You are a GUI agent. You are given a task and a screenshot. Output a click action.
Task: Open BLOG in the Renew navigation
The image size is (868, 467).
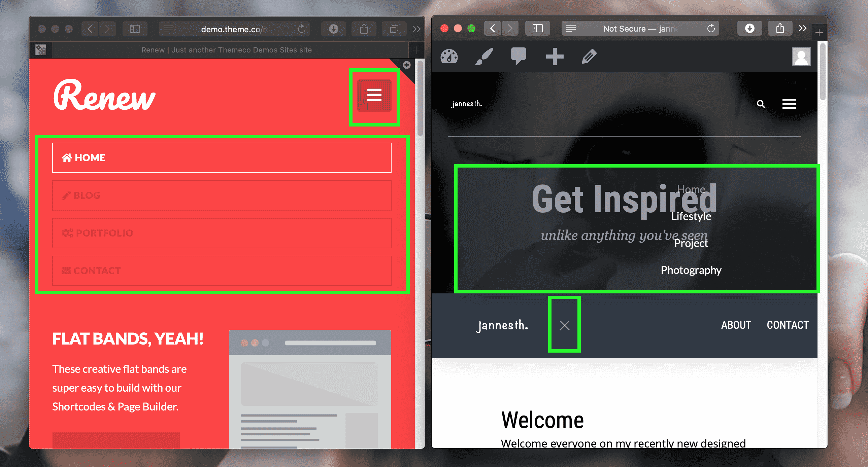click(x=222, y=195)
